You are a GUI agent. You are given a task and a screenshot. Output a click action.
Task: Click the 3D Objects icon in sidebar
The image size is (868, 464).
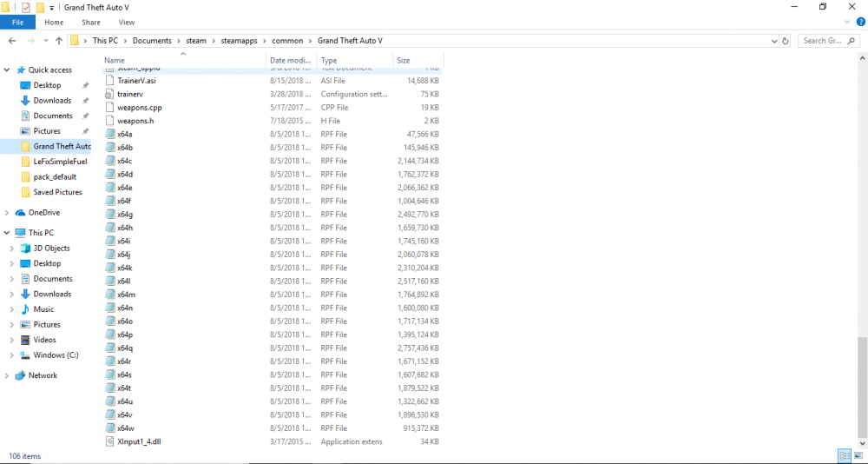[x=25, y=249]
